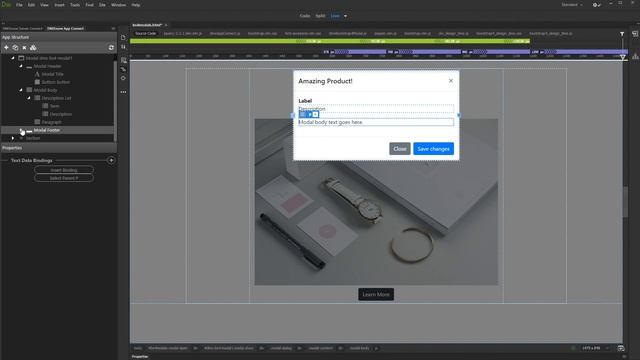Click the brush icon in vertical toolbar
This screenshot has width=640, height=360.
[123, 69]
